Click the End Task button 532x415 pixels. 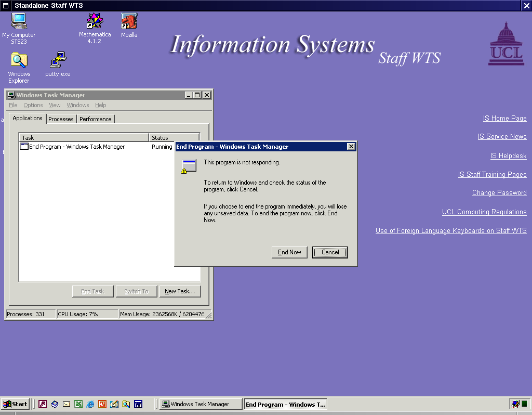point(92,291)
